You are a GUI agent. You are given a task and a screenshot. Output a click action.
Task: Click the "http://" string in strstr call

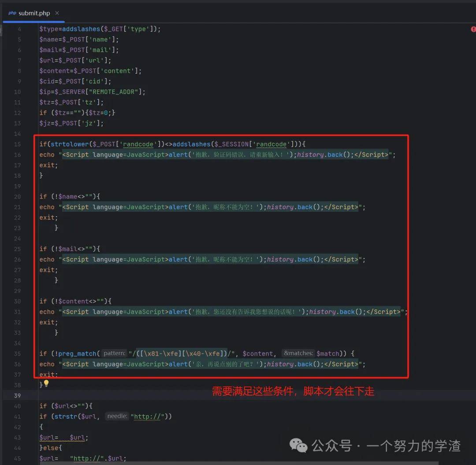tap(147, 416)
